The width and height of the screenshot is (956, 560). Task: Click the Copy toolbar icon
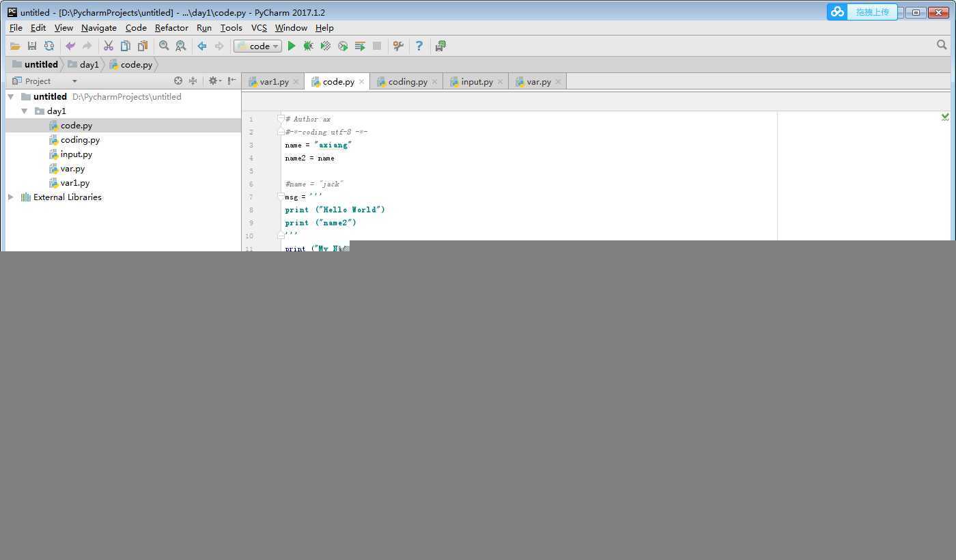click(x=125, y=46)
